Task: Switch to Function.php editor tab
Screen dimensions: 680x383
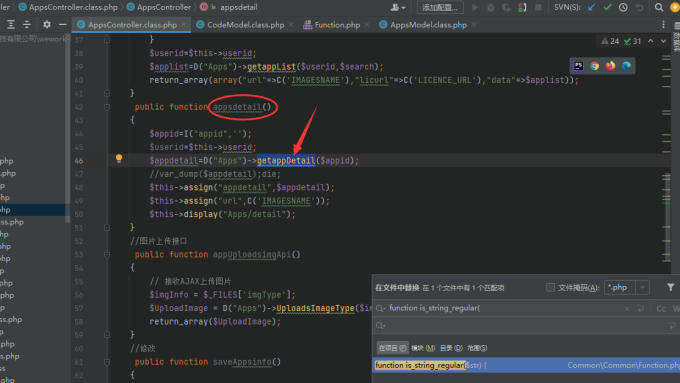Action: coord(337,25)
